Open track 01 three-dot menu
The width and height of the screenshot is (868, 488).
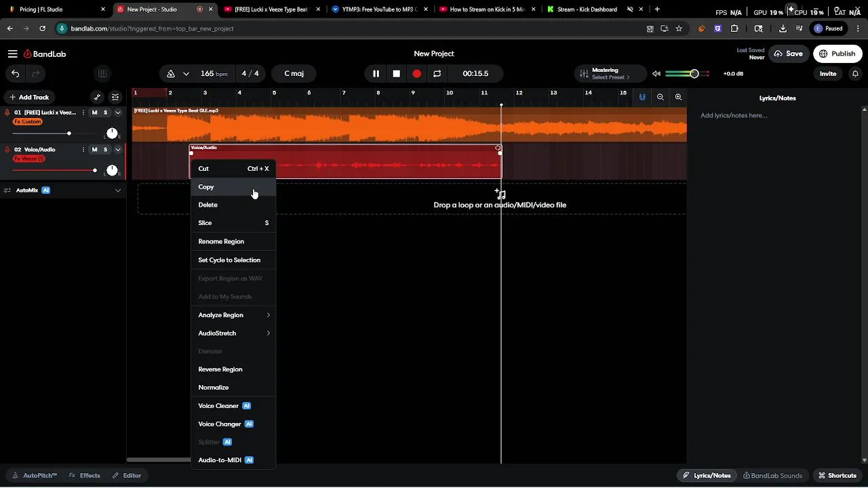(83, 113)
